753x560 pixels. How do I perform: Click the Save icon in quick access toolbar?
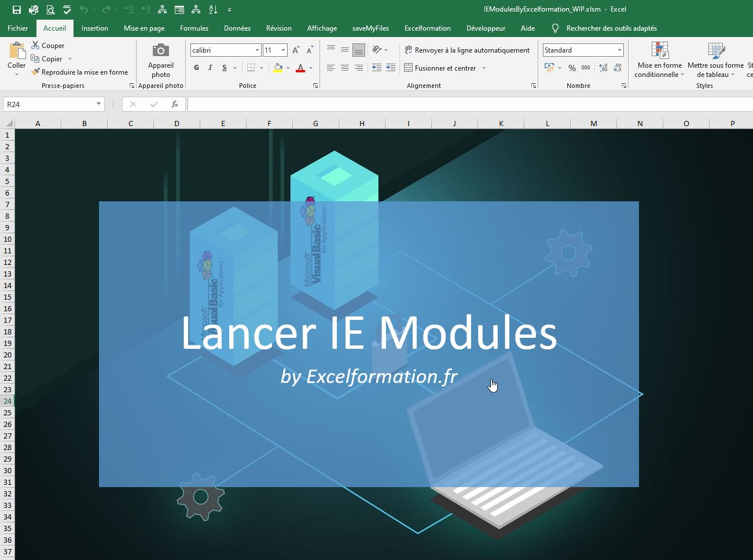pos(16,9)
